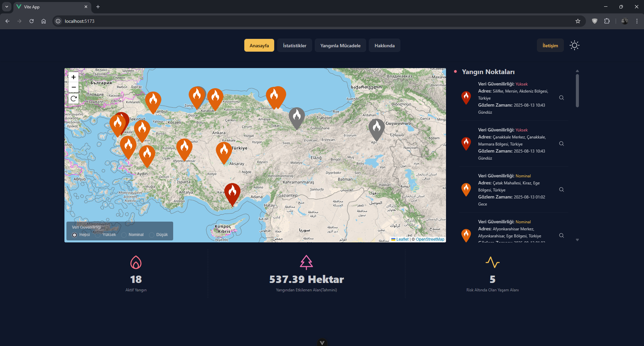Screen dimensions: 644x346
Task: Click the Risk Altında Olan Yaşam Alanı label
Action: 493,290
